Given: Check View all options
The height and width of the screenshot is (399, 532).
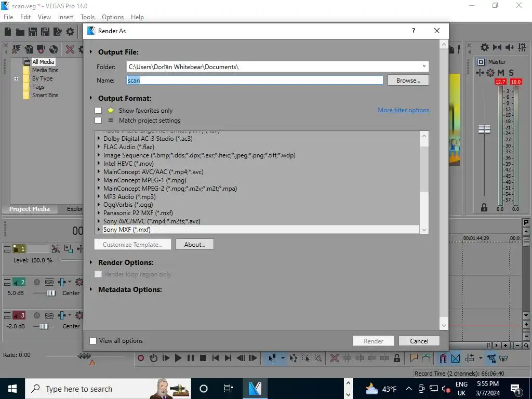Looking at the screenshot, I should 92,341.
